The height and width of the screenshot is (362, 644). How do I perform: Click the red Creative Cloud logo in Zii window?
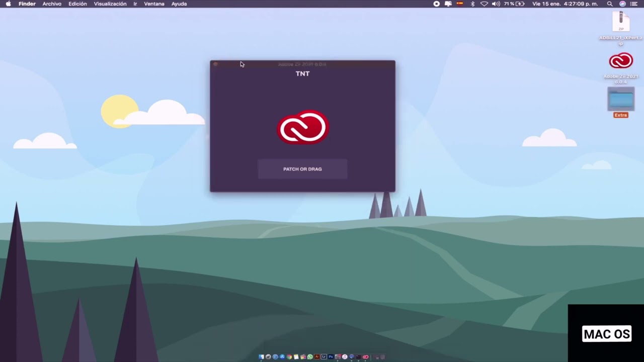[303, 127]
